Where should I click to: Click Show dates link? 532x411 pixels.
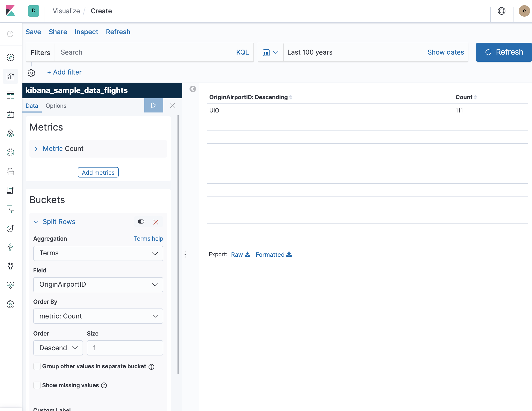point(446,52)
